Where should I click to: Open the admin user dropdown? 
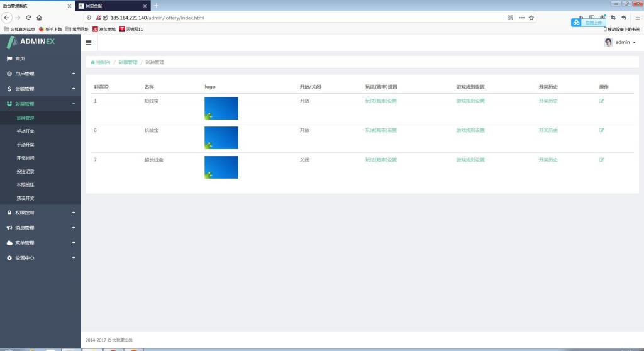pyautogui.click(x=620, y=42)
